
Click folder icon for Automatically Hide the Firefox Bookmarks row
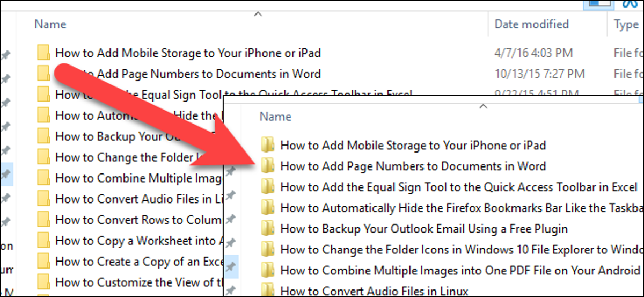268,208
